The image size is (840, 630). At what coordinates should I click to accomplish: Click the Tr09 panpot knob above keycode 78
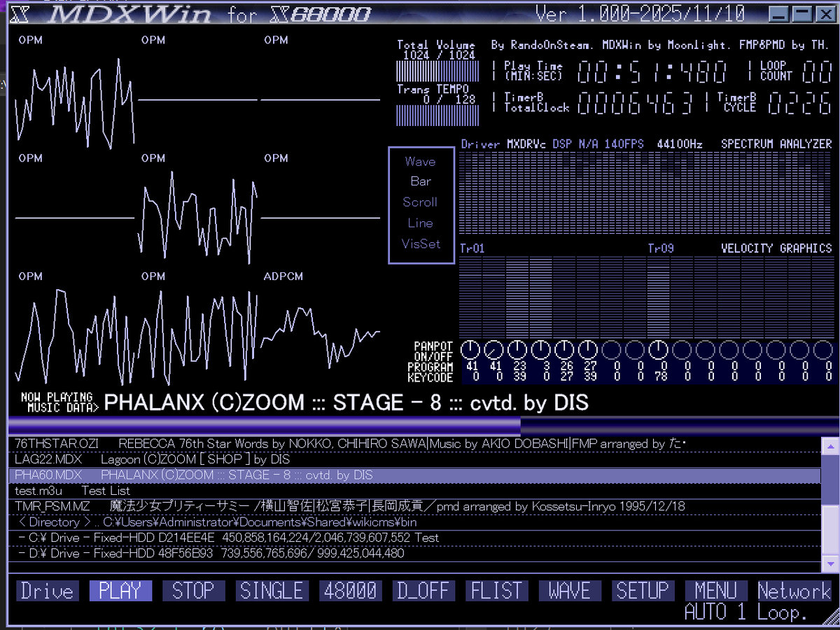[659, 349]
